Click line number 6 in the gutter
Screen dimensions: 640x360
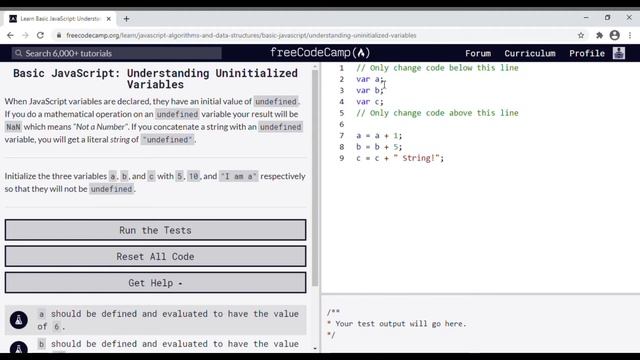[342, 124]
